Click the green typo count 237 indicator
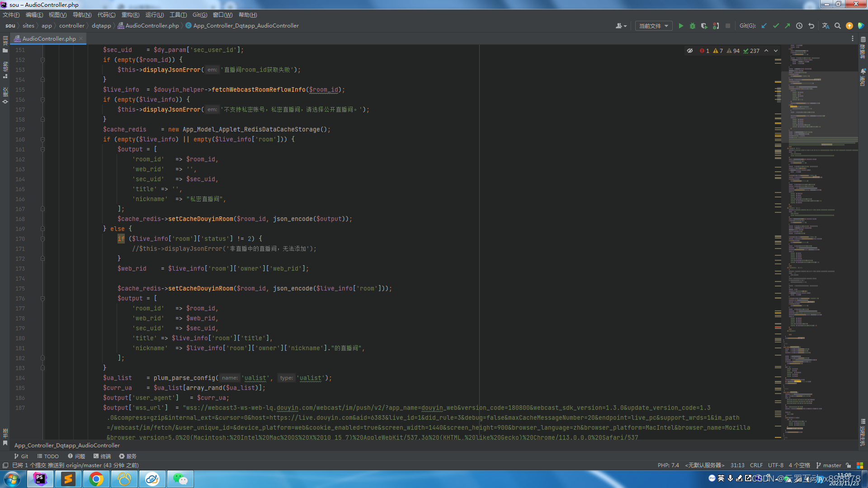The height and width of the screenshot is (488, 868). [751, 51]
